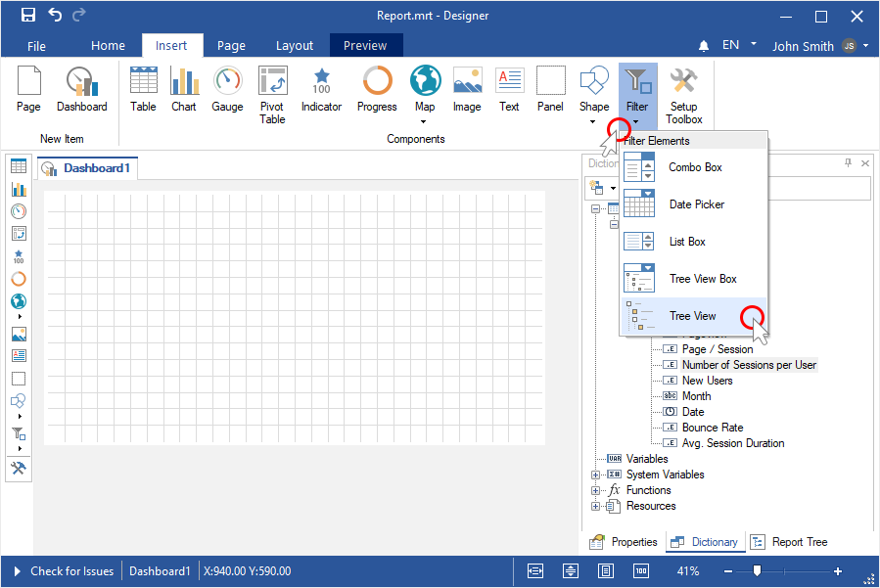
Task: Select Combo Box filter element
Action: pyautogui.click(x=695, y=167)
